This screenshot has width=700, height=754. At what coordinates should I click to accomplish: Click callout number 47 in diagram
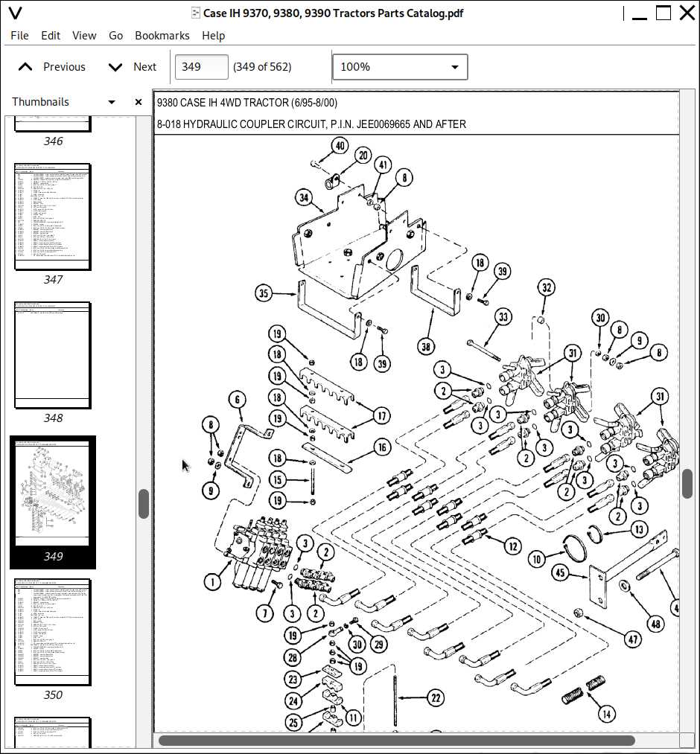633,639
